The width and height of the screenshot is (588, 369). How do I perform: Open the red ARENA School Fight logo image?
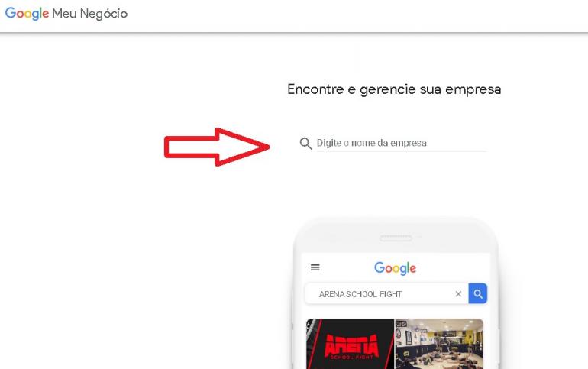tap(350, 344)
